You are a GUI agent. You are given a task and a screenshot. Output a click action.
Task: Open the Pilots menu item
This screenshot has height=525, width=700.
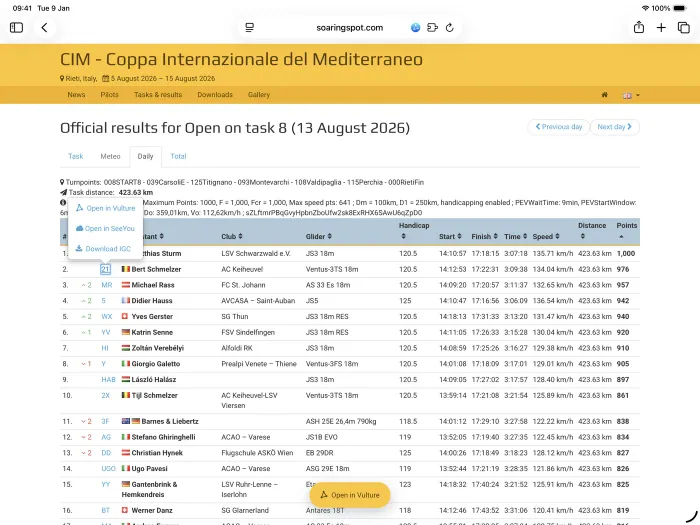(109, 95)
